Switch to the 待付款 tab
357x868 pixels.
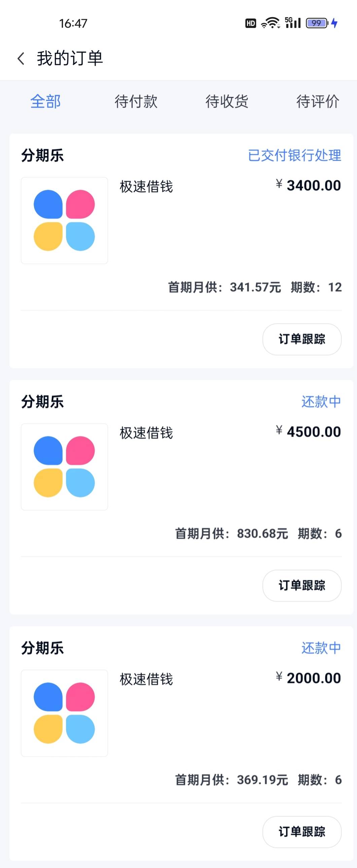pos(136,102)
